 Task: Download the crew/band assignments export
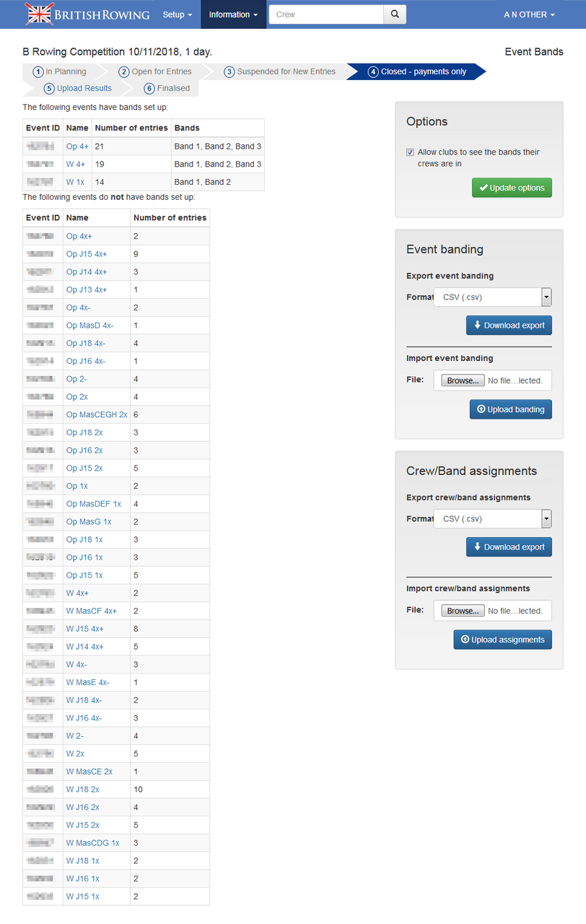509,546
